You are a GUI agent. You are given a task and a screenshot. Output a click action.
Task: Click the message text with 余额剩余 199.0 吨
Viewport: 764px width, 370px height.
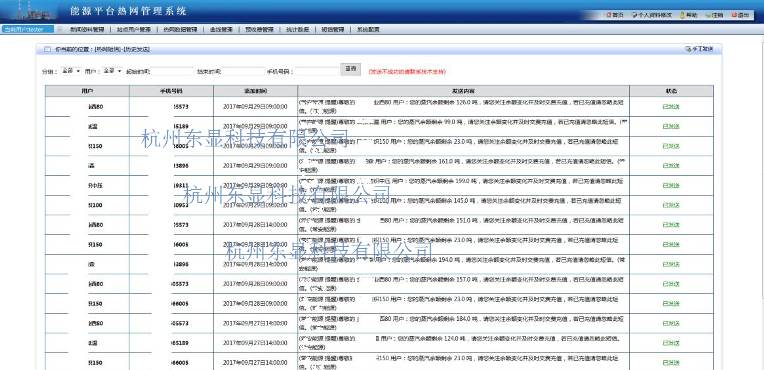(461, 185)
